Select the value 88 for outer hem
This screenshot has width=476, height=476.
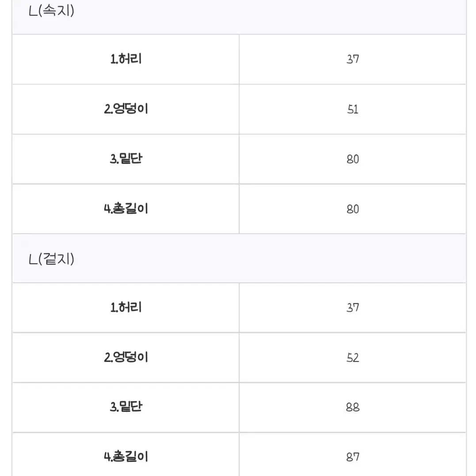tap(353, 407)
